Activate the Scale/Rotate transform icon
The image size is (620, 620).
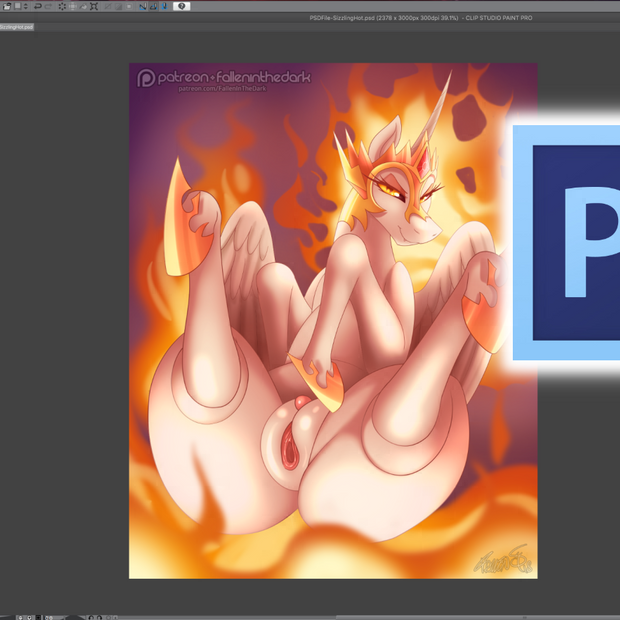coord(94,6)
